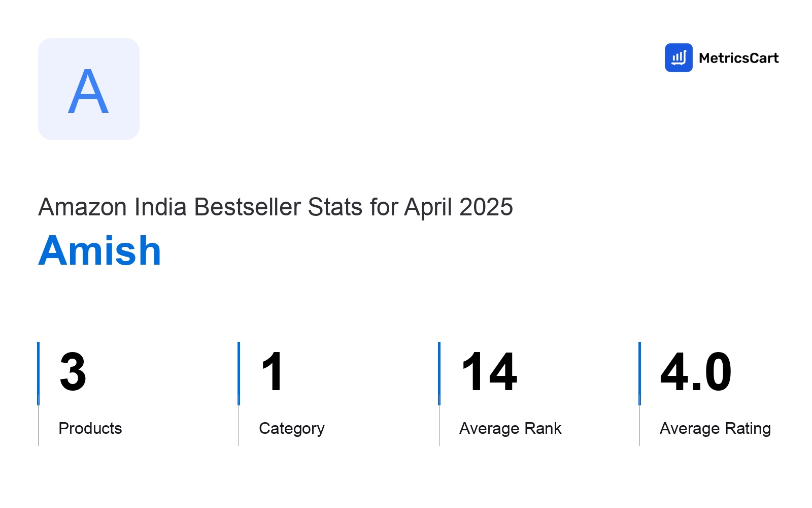812x508 pixels.
Task: Select the 3 Products count number
Action: click(x=73, y=372)
